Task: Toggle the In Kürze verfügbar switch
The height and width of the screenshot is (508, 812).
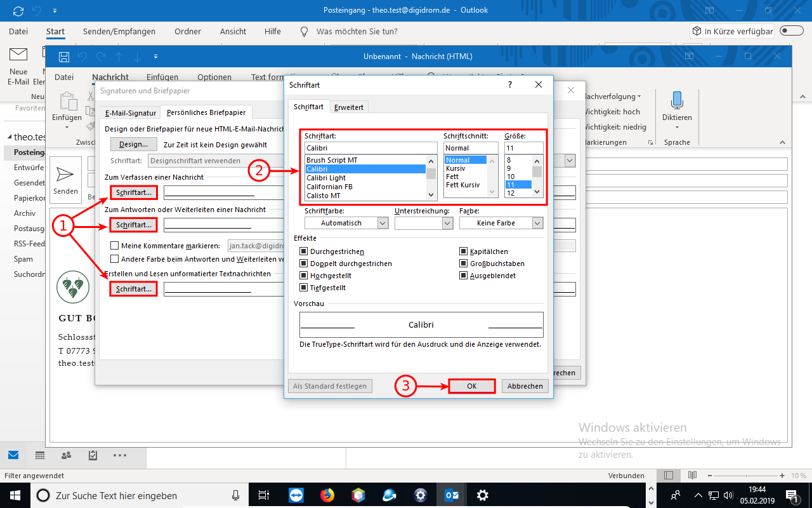Action: tap(791, 30)
